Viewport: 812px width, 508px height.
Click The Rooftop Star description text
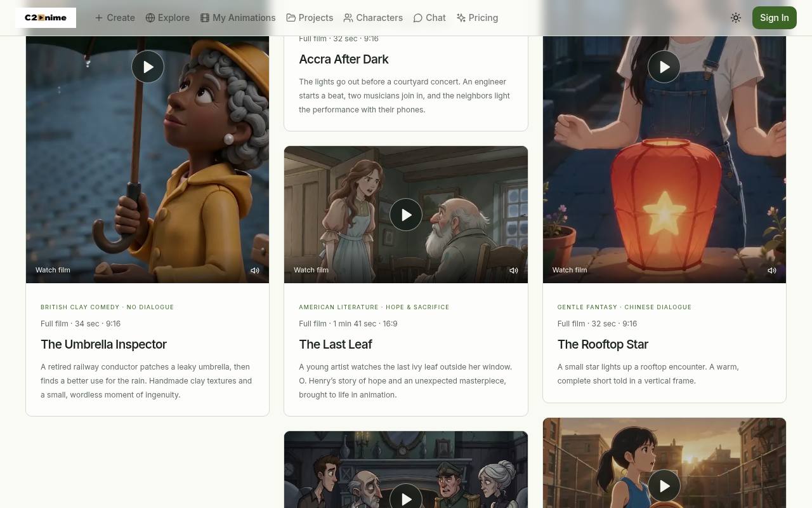[648, 374]
